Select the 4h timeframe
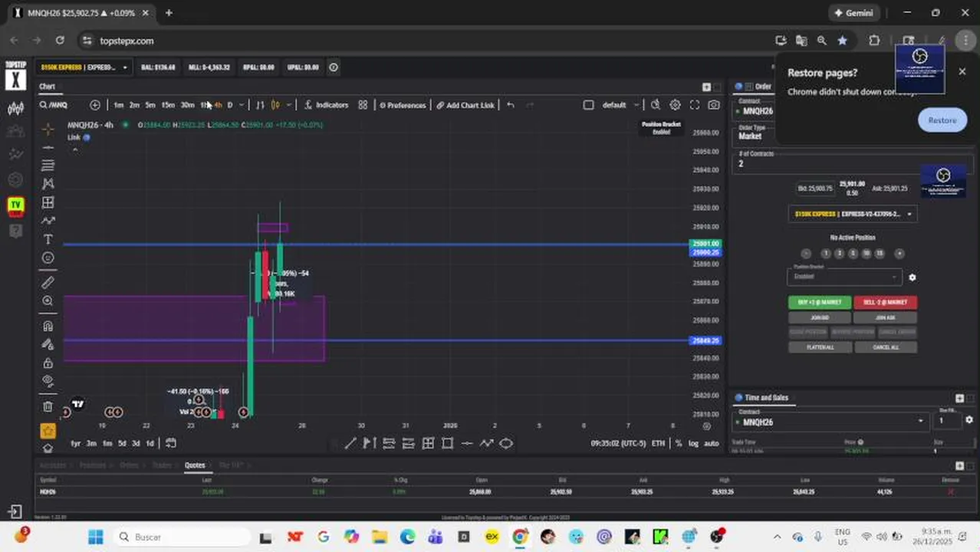The image size is (980, 552). click(x=218, y=105)
